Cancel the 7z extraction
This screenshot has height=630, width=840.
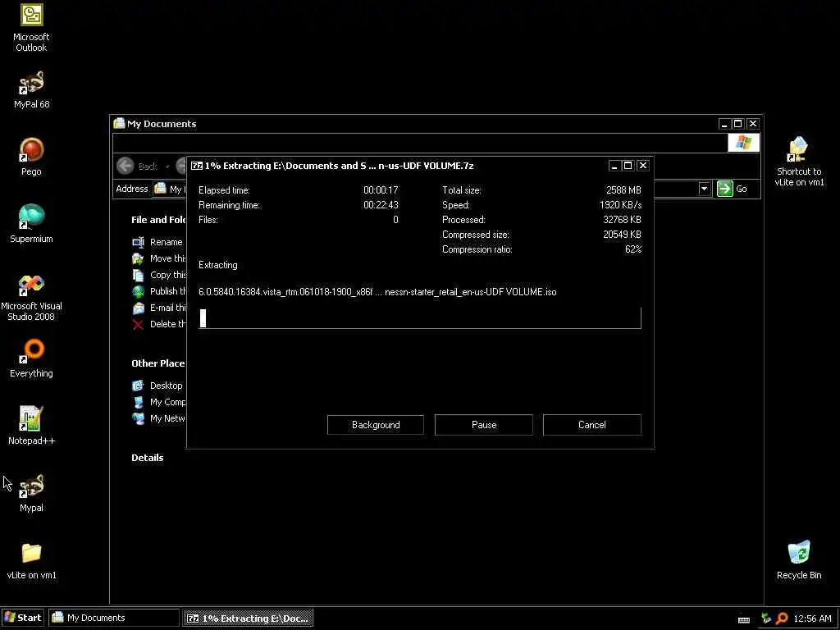click(x=592, y=425)
